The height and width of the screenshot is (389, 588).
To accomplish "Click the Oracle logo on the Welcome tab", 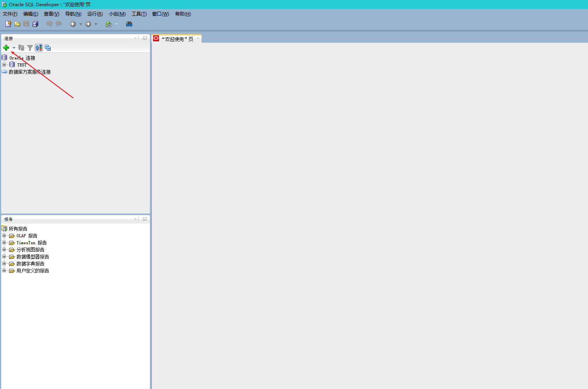I will [156, 38].
